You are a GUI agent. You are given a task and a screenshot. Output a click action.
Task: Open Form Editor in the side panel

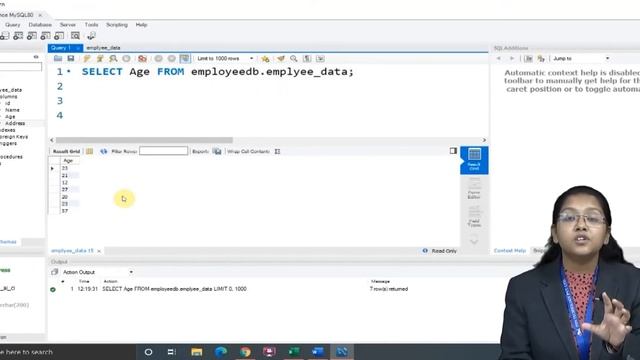[x=474, y=189]
